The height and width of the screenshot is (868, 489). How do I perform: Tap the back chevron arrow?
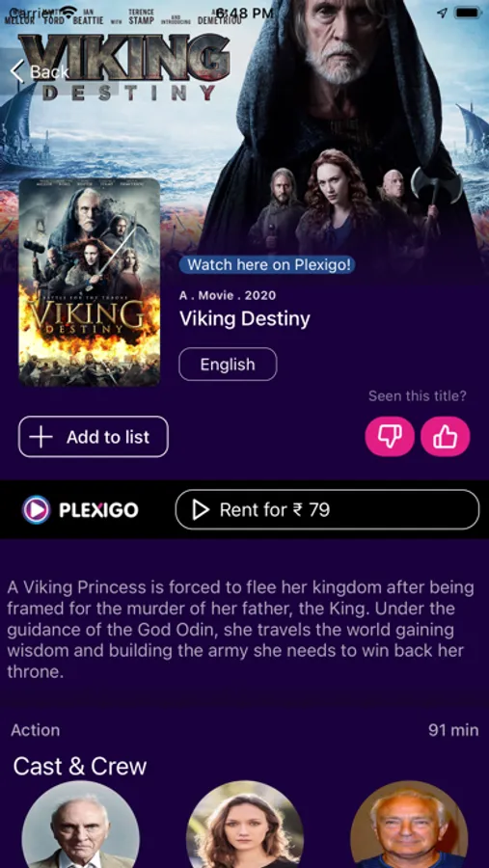point(17,71)
